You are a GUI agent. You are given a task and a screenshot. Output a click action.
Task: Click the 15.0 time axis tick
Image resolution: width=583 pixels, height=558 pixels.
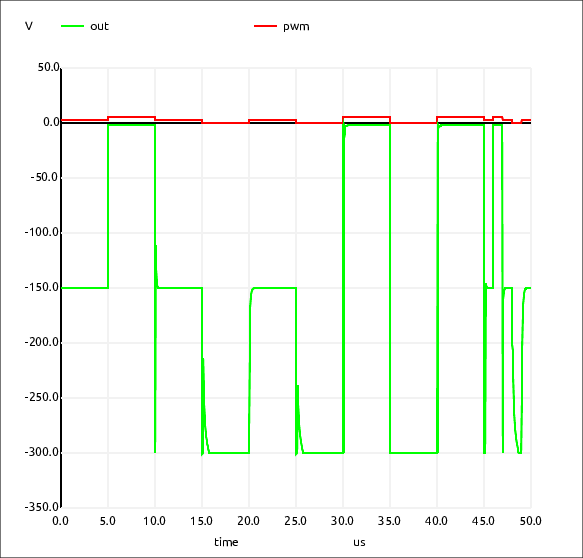coord(201,521)
